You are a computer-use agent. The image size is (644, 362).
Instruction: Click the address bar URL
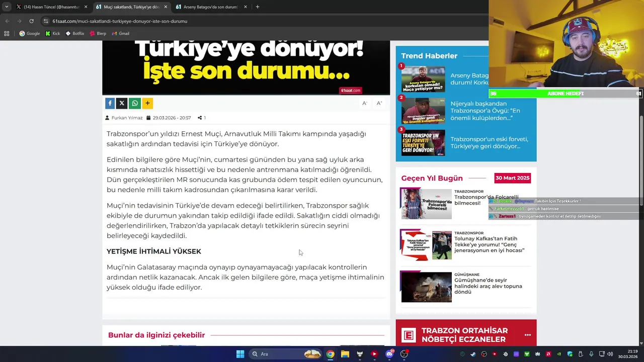(120, 21)
